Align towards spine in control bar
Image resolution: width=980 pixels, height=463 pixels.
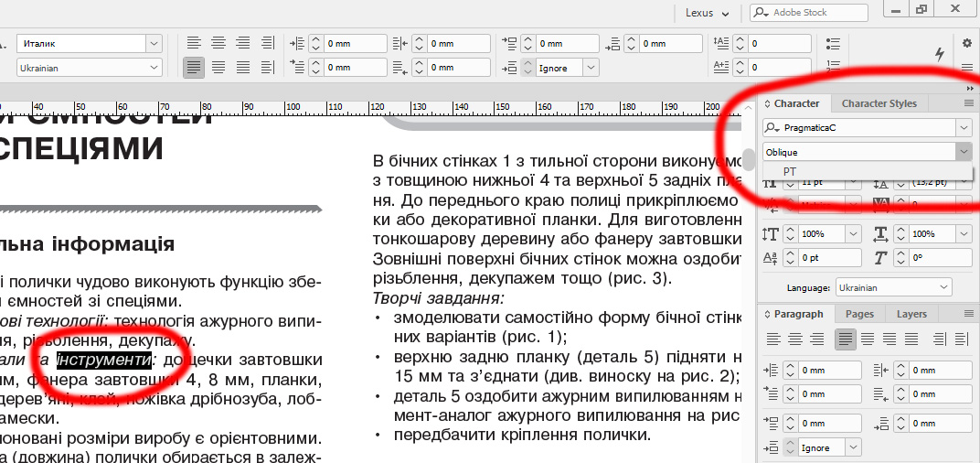(268, 43)
